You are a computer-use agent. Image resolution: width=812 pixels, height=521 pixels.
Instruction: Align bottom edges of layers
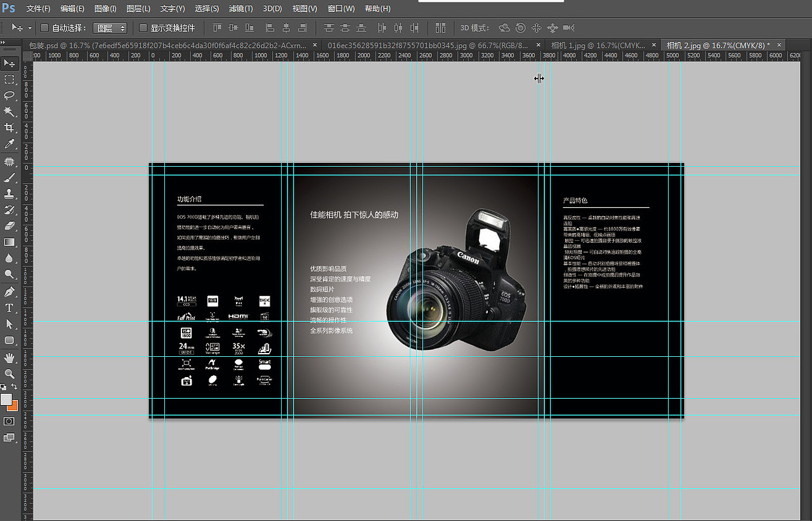point(249,28)
